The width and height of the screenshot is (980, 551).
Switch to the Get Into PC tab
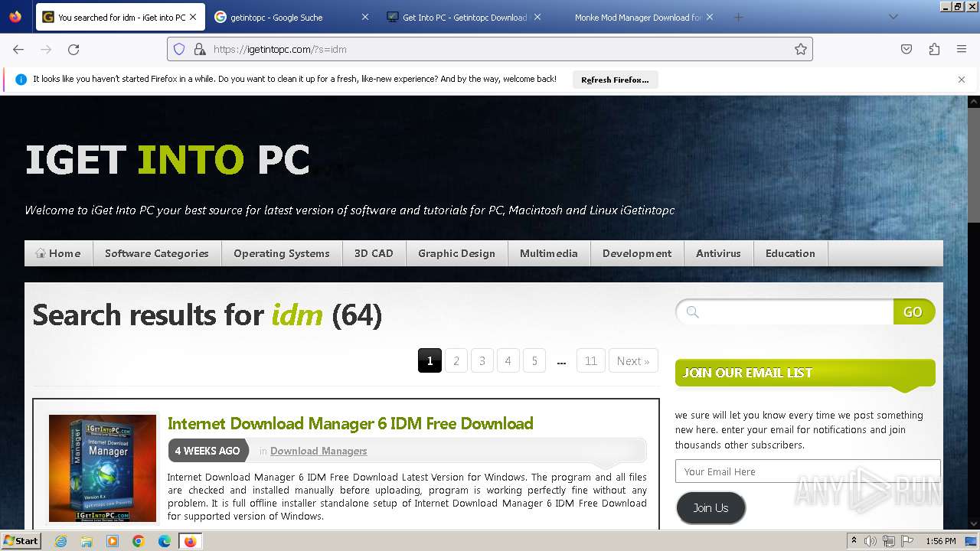(465, 17)
